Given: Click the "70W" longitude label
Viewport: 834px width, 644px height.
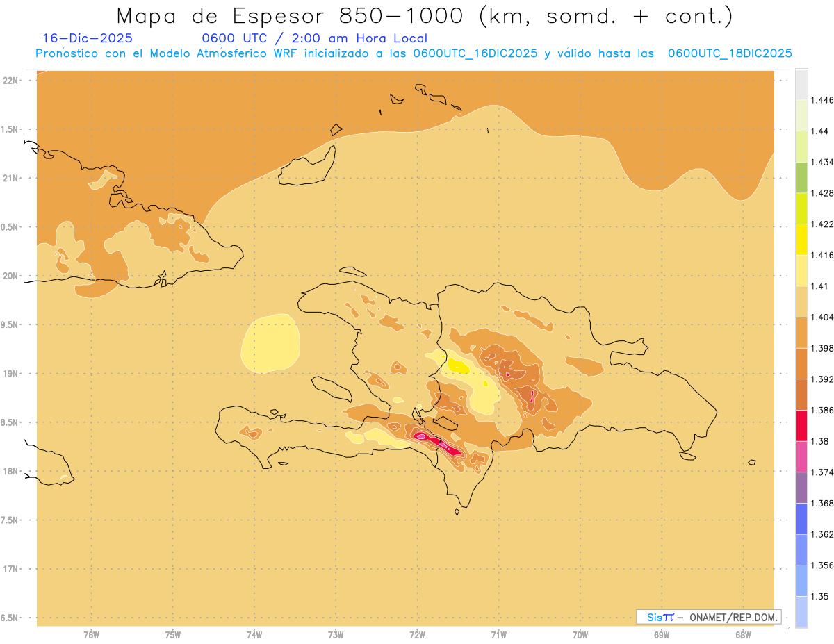Looking at the screenshot, I should [580, 635].
